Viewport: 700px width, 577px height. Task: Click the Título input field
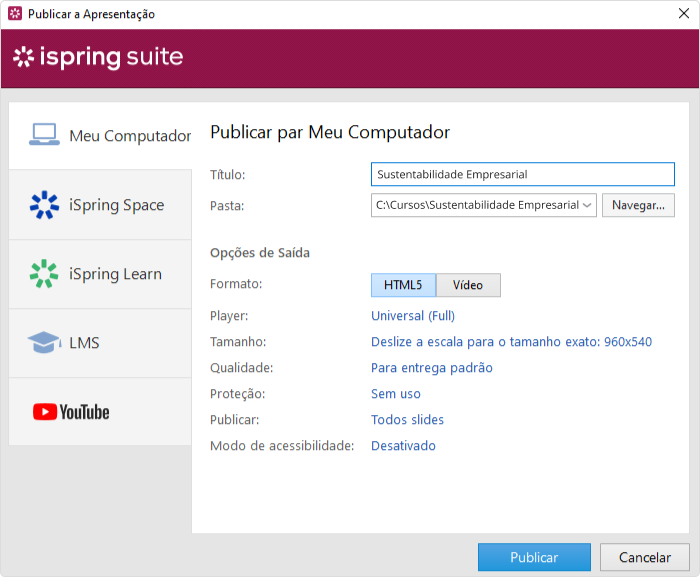pyautogui.click(x=523, y=174)
